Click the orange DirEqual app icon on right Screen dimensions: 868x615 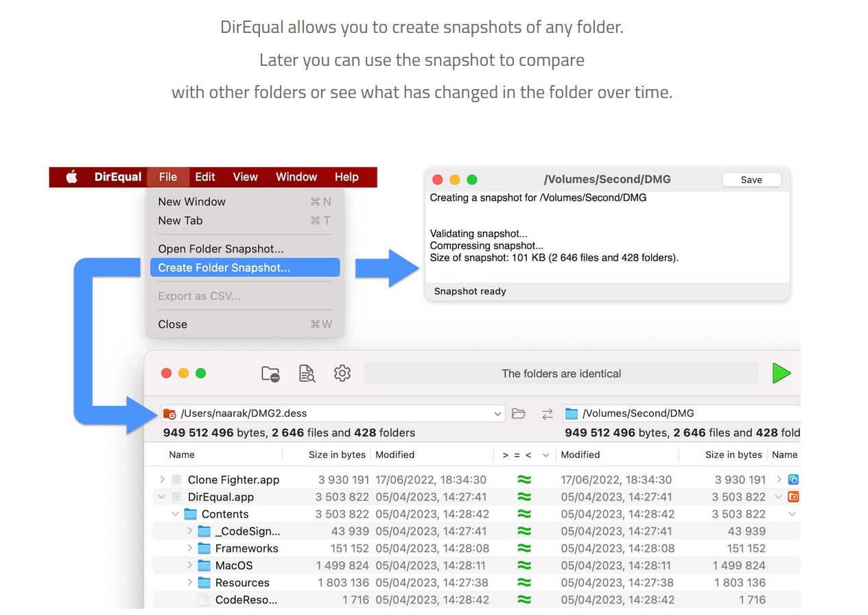(x=794, y=497)
